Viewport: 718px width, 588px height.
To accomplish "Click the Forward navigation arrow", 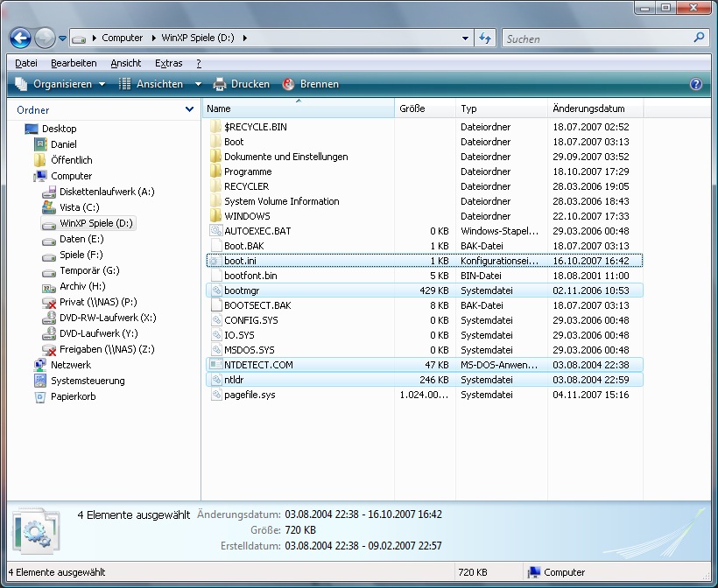I will [45, 38].
